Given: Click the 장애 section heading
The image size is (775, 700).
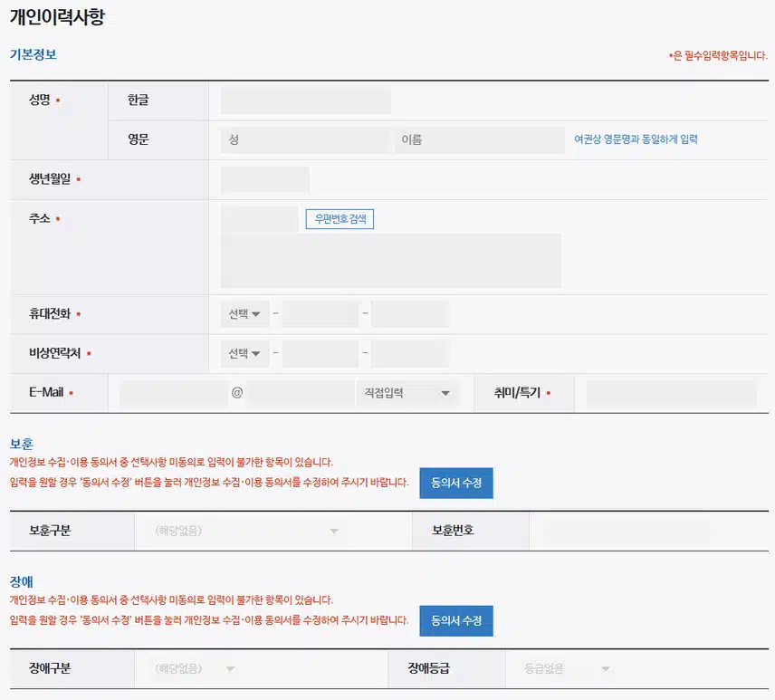Looking at the screenshot, I should tap(21, 582).
